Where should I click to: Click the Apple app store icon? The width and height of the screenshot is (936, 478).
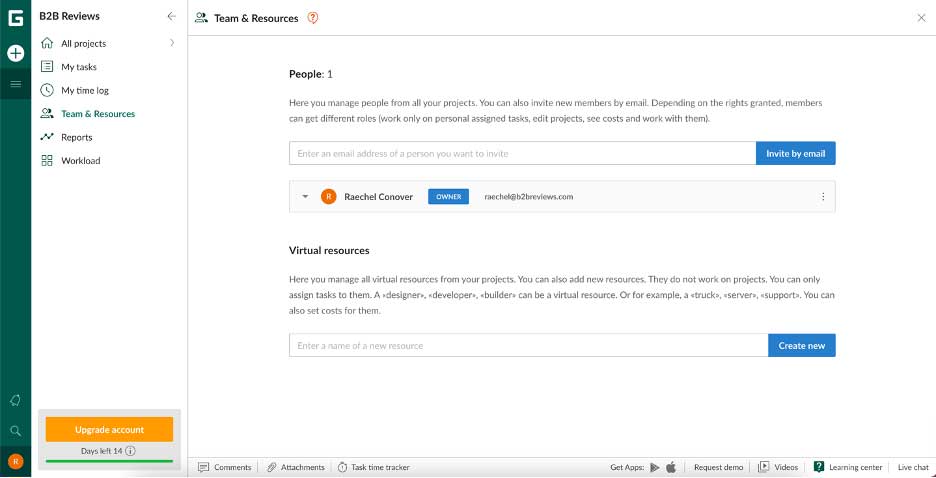coord(671,467)
